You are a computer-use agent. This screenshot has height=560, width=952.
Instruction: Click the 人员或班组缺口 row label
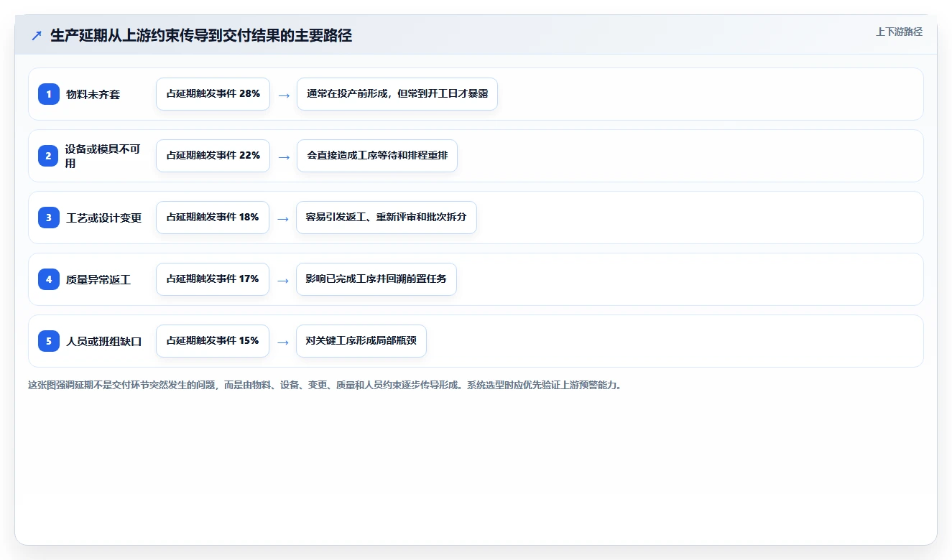click(x=104, y=341)
